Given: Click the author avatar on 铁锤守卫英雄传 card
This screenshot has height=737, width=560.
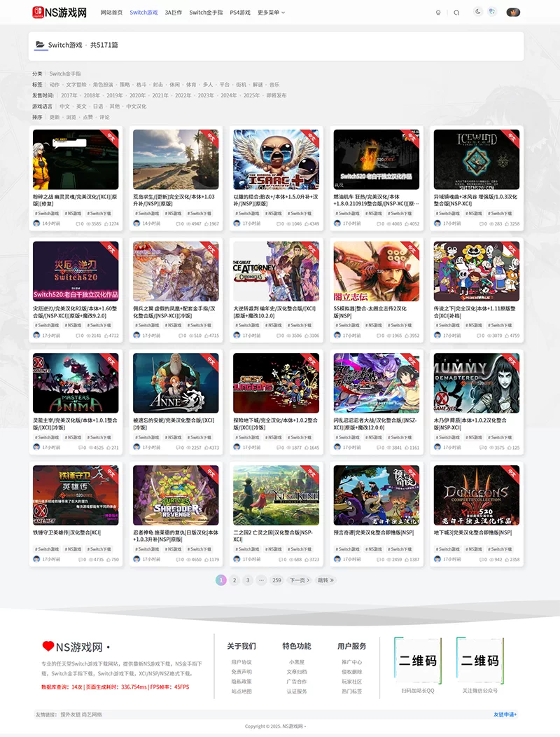Looking at the screenshot, I should (x=36, y=559).
